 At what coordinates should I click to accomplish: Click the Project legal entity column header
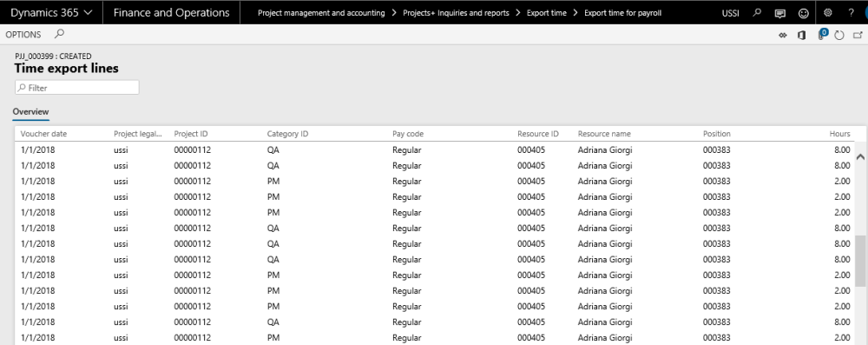138,134
